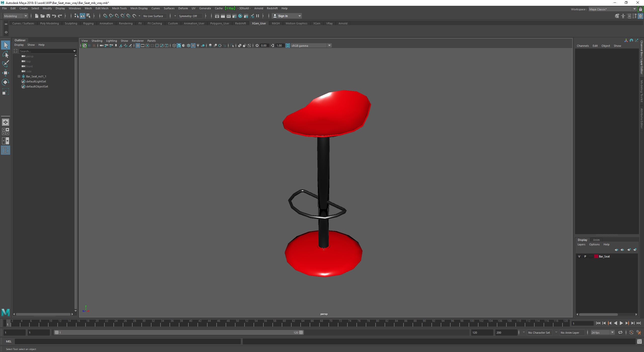Image resolution: width=644 pixels, height=352 pixels.
Task: Toggle Bar_Seat layer visibility V box
Action: [x=579, y=256]
